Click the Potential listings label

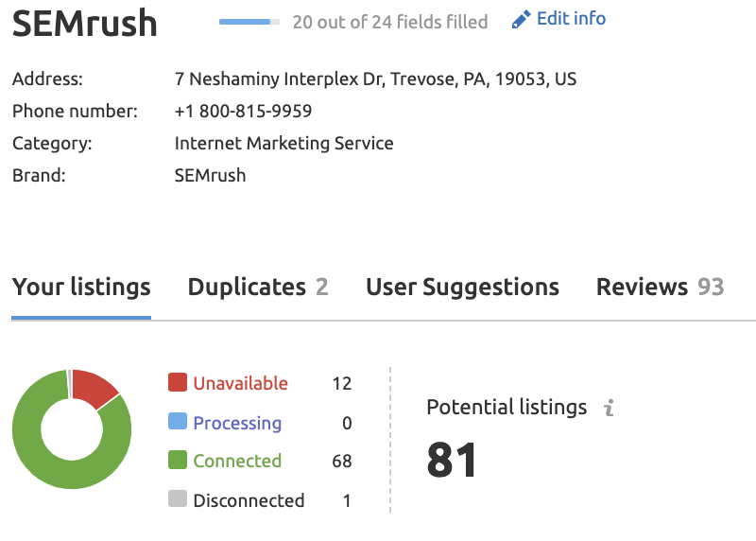tap(507, 408)
